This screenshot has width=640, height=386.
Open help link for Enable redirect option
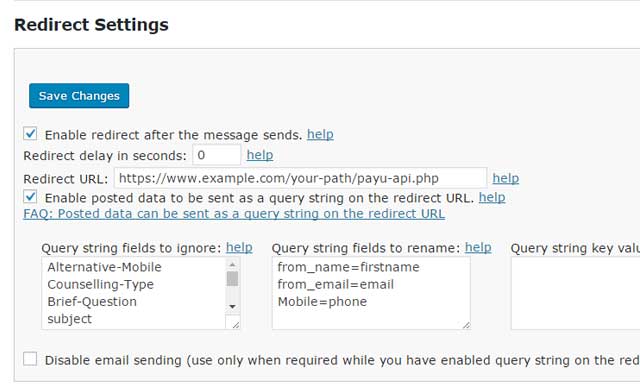tap(320, 134)
